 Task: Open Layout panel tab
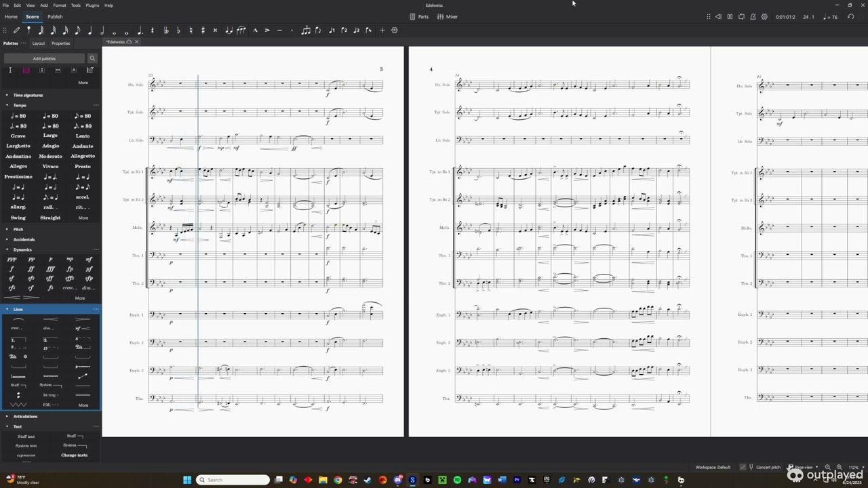tap(39, 43)
